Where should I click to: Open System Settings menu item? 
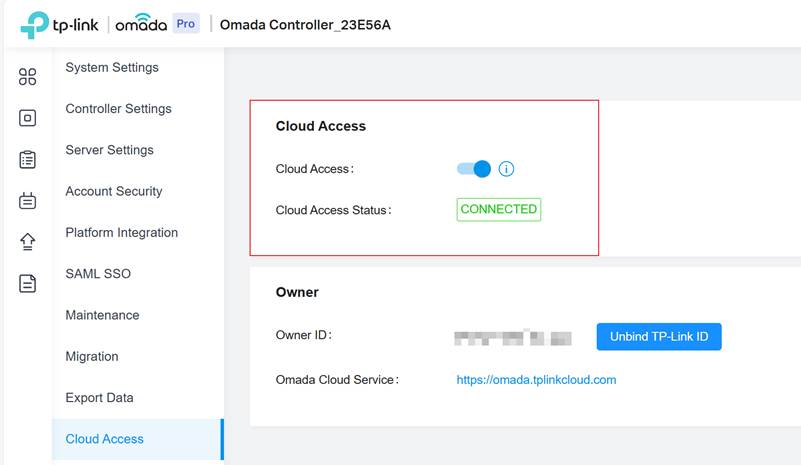[x=112, y=68]
